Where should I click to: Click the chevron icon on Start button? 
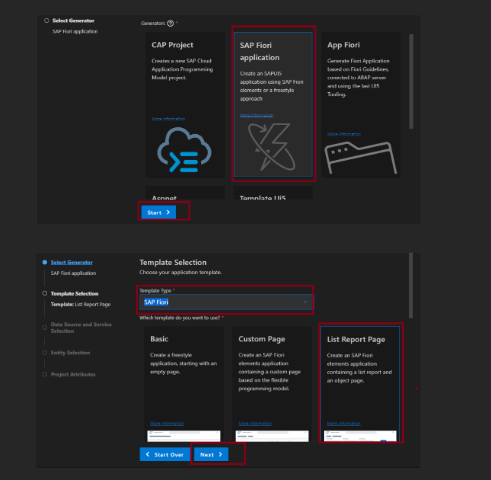click(168, 212)
